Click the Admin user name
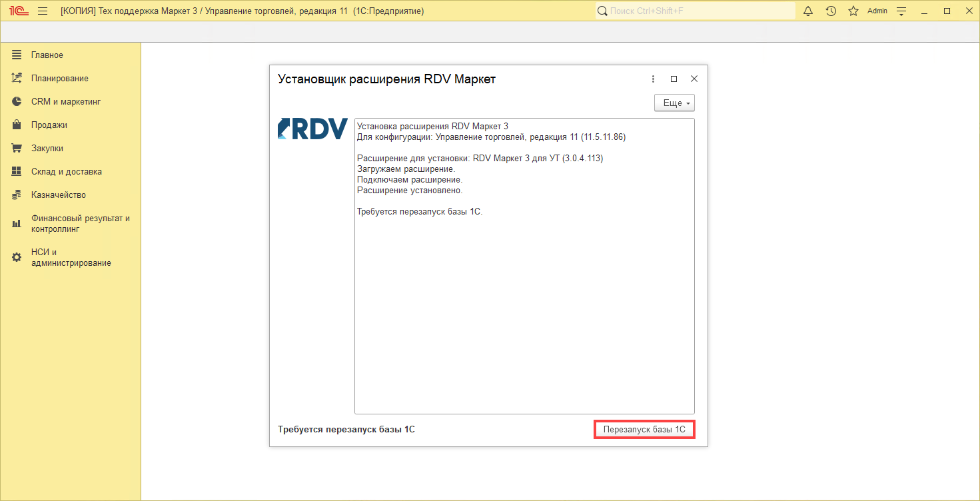 pyautogui.click(x=877, y=11)
